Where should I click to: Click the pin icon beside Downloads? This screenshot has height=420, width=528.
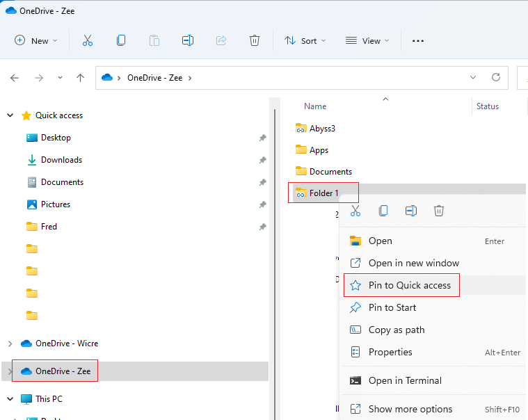pos(263,160)
